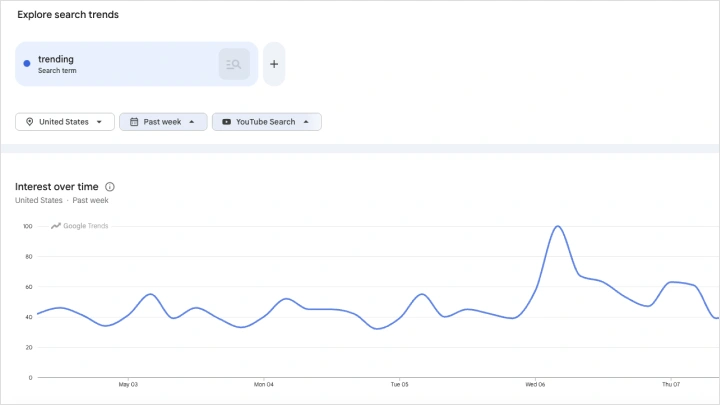This screenshot has height=405, width=720.
Task: Add a comparison term with plus button
Action: pyautogui.click(x=274, y=64)
